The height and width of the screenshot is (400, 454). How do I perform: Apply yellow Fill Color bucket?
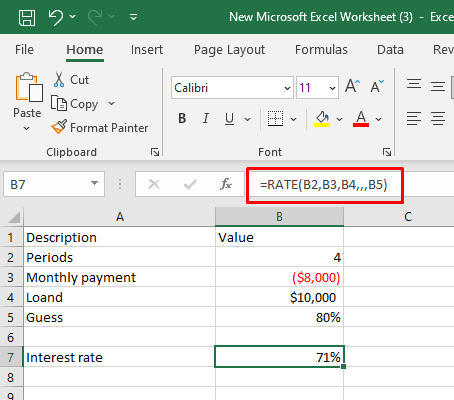tap(322, 119)
